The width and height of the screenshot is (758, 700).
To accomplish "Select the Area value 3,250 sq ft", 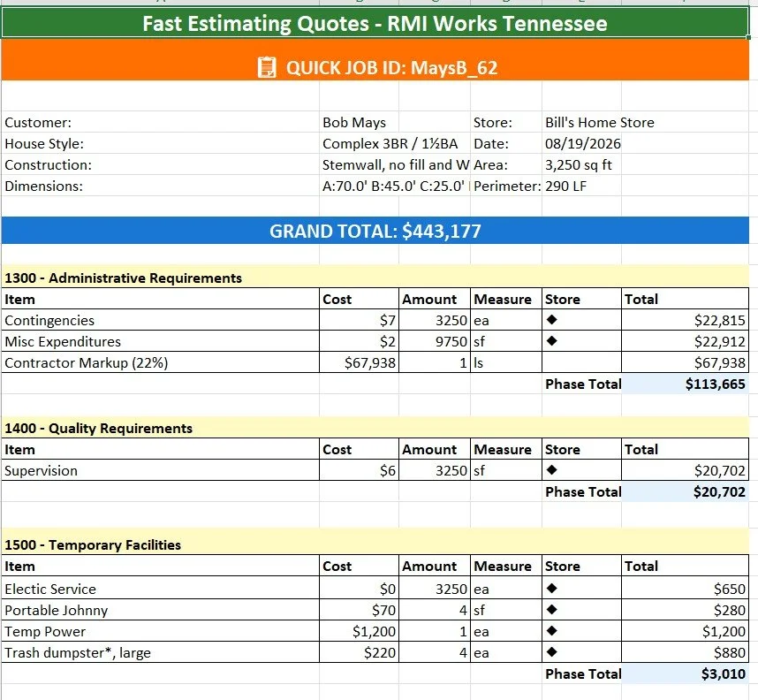I will (579, 165).
